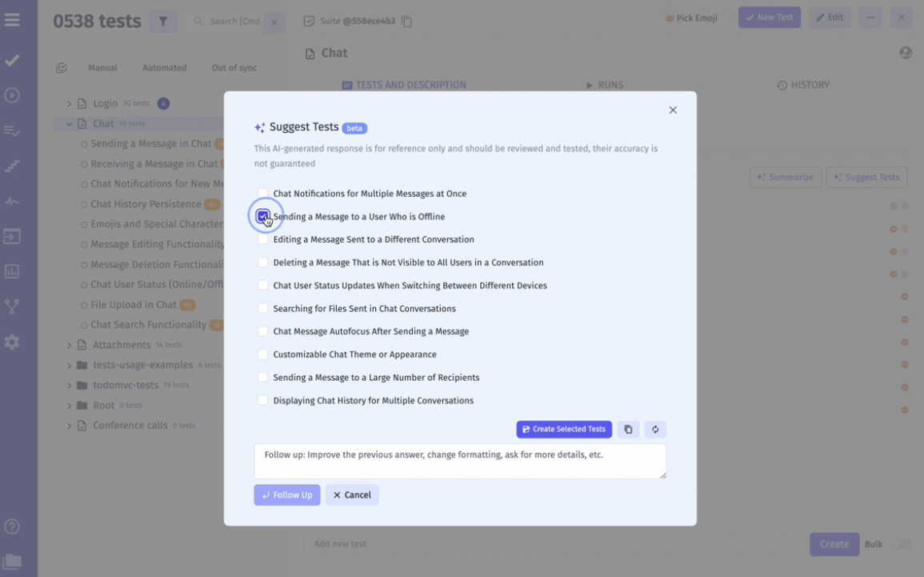Open the help question-mark icon
Screen dimensions: 924x577
[x=12, y=527]
